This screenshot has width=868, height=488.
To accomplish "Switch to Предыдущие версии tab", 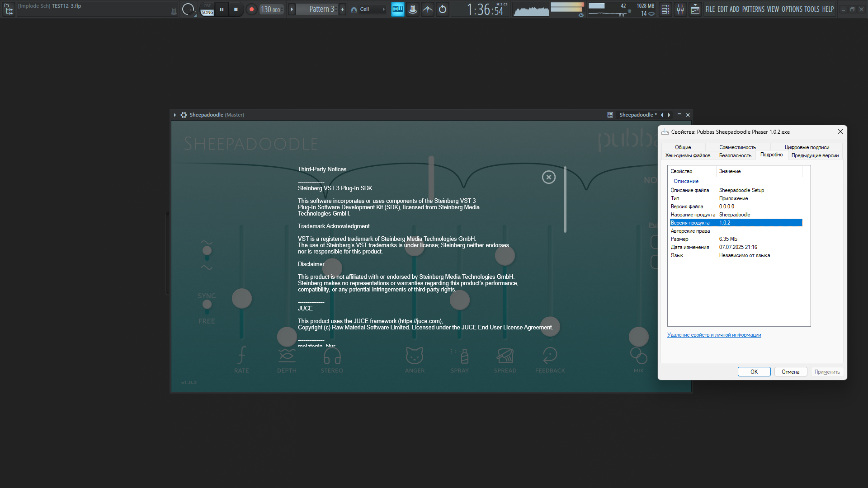I will [815, 155].
